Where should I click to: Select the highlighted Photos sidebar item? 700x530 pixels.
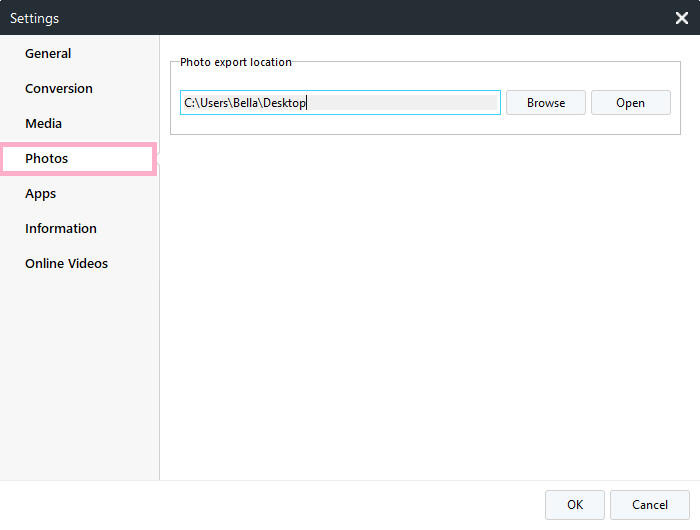(47, 159)
